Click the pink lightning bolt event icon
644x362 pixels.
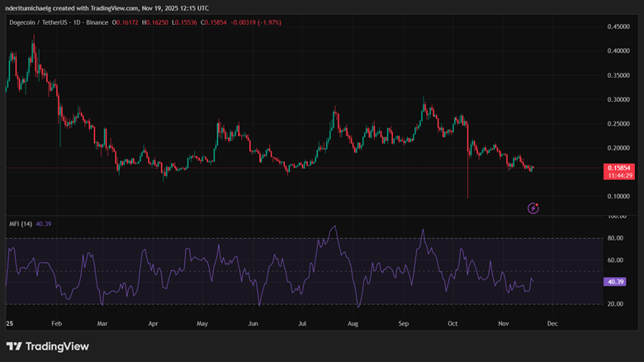click(533, 207)
